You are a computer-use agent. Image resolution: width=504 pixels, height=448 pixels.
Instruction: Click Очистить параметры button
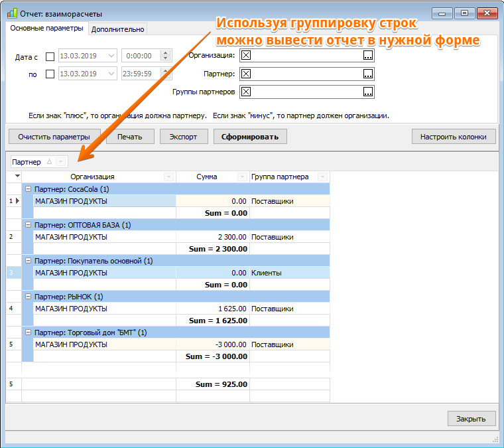(54, 137)
